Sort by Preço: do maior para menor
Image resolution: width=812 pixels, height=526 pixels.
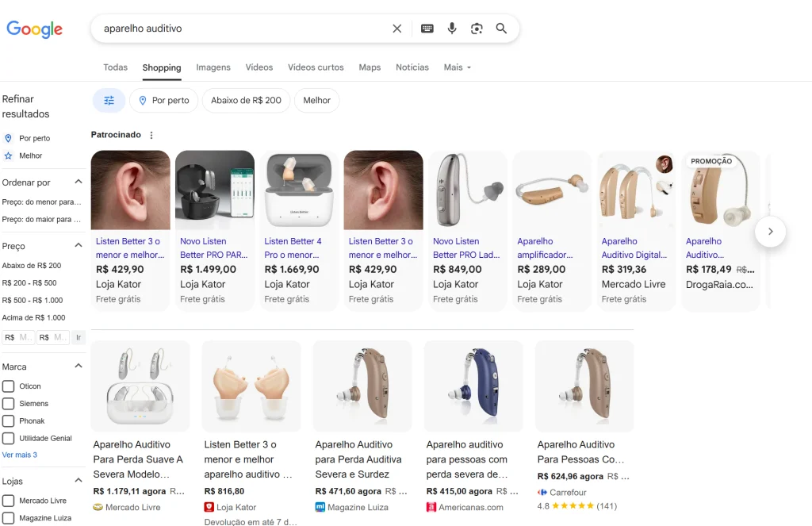41,220
